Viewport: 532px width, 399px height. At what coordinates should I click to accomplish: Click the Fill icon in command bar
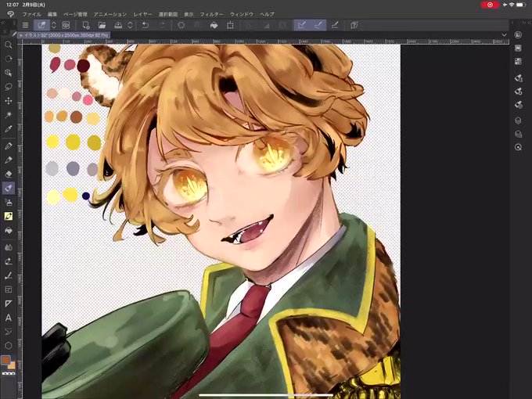(214, 25)
